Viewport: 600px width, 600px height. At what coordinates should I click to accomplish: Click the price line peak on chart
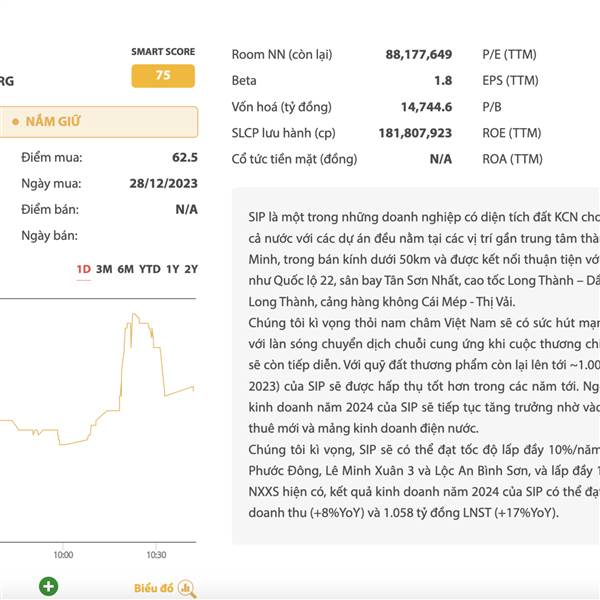point(133,315)
